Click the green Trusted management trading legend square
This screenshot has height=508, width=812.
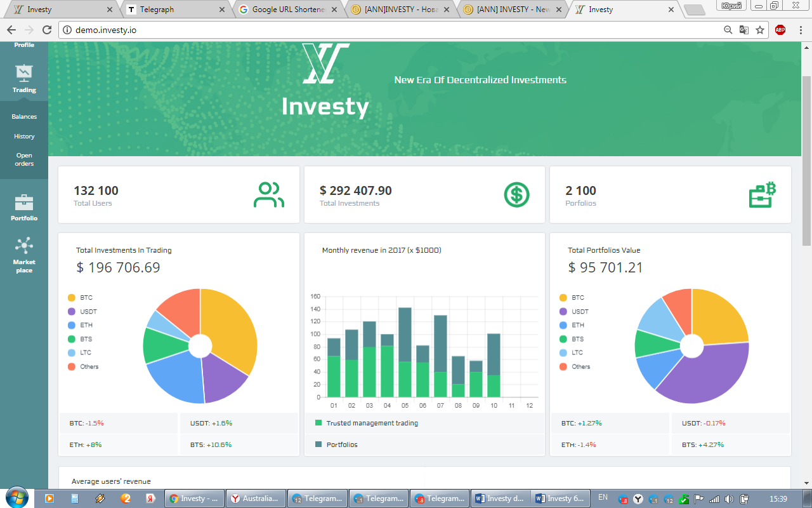coord(318,423)
